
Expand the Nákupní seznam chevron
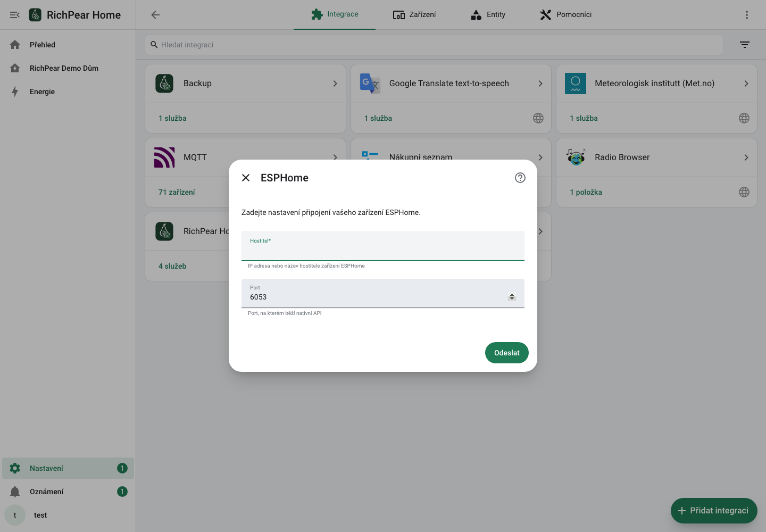point(540,157)
